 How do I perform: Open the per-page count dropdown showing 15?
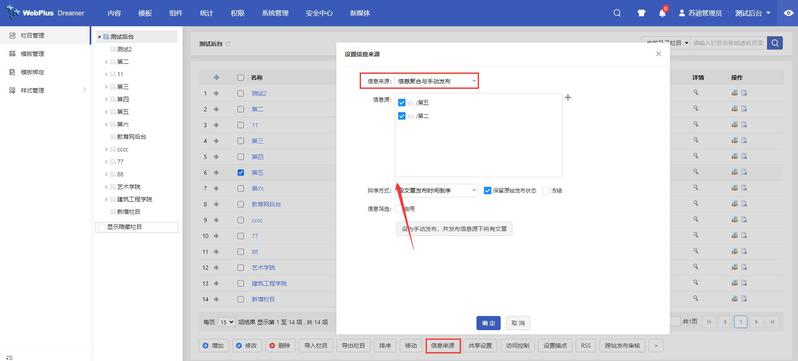(x=226, y=322)
